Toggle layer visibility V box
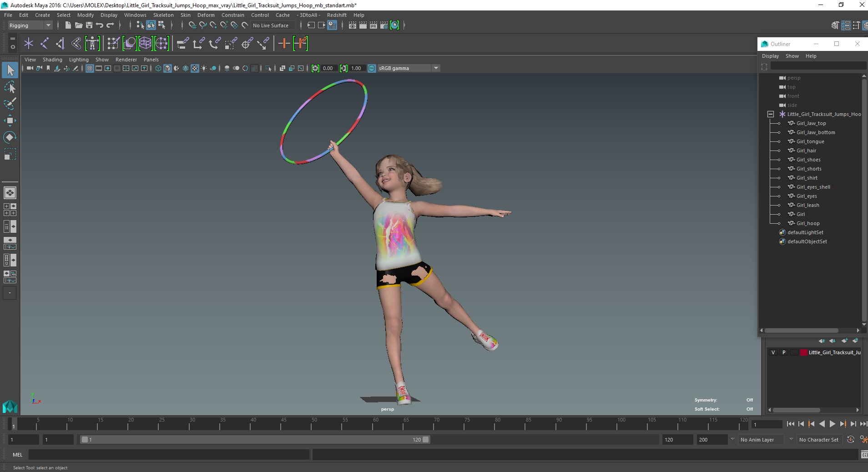 (773, 352)
